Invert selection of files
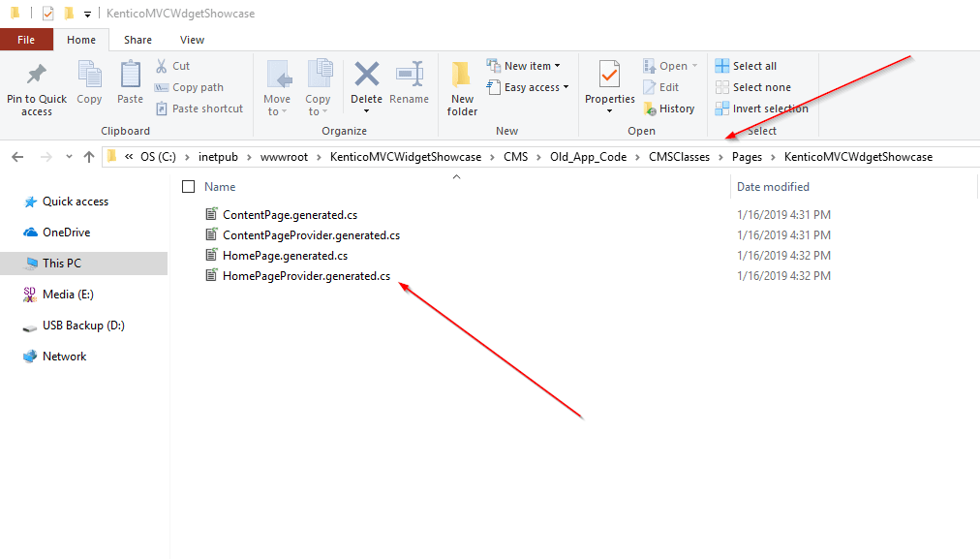 click(761, 109)
